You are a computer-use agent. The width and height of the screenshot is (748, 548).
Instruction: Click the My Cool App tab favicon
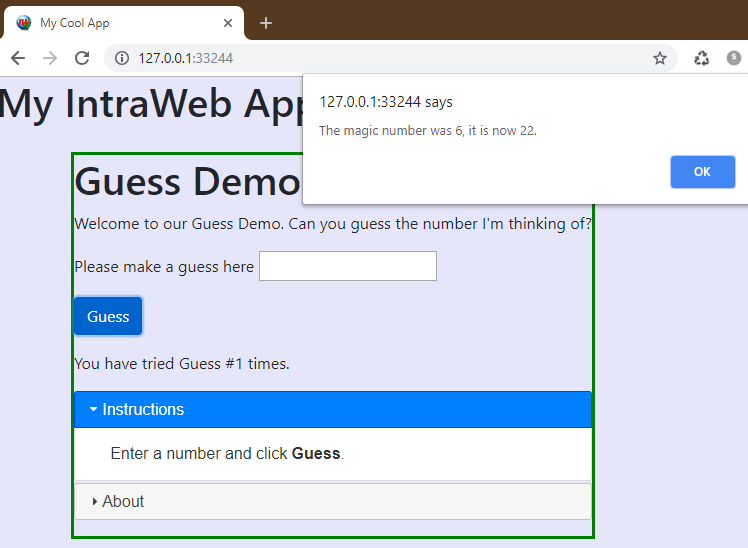[24, 23]
